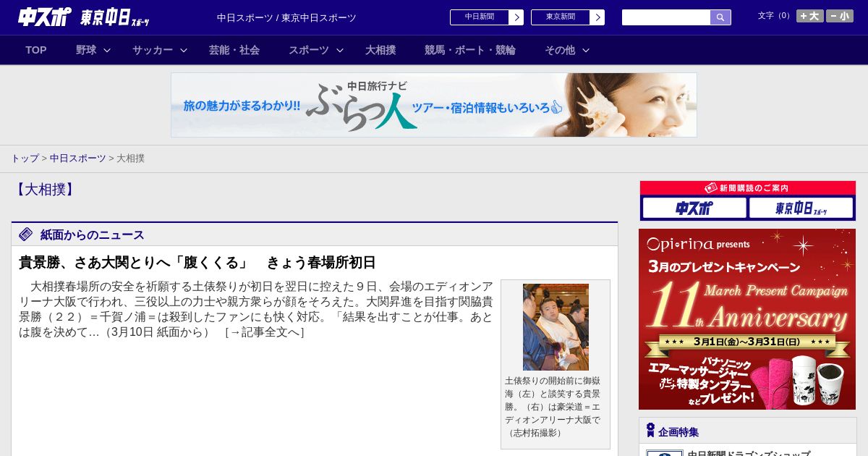Open the TOP menu item
The height and width of the screenshot is (456, 868).
point(36,50)
